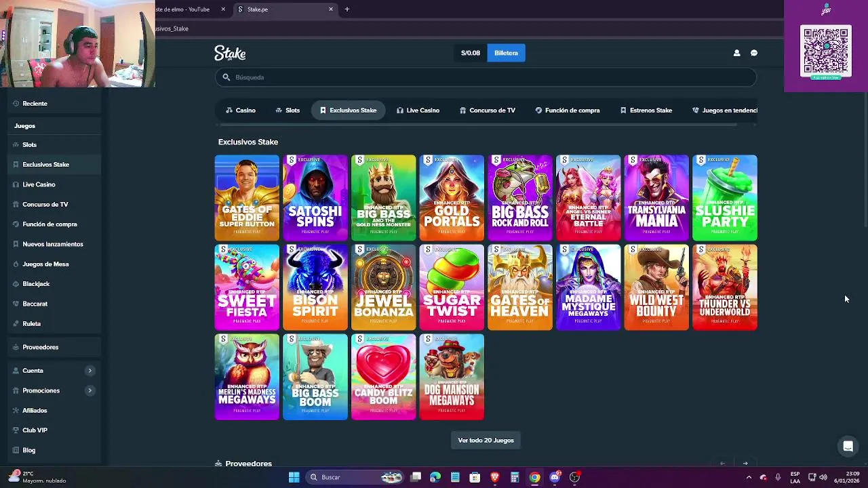Open the Slushie Party game

[725, 198]
